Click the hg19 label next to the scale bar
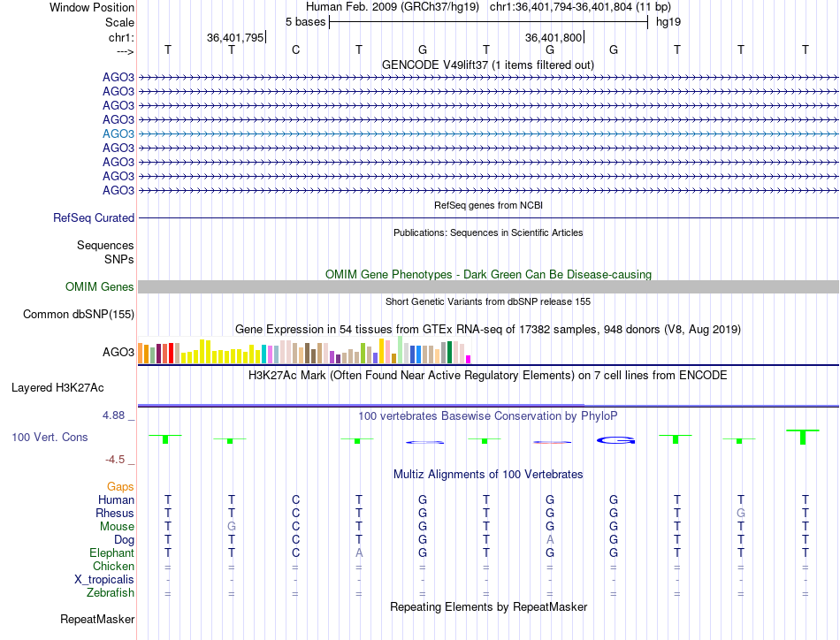This screenshot has height=640, width=840. pos(668,22)
